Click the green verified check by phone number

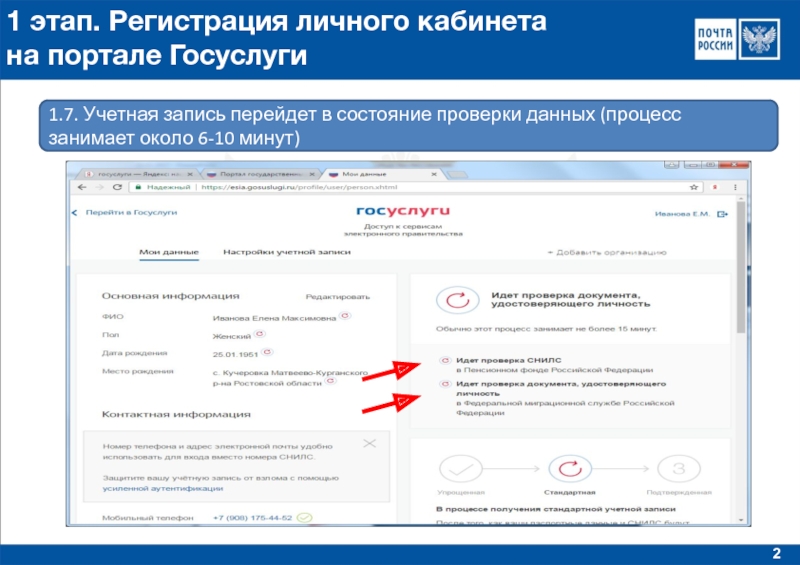[x=305, y=518]
